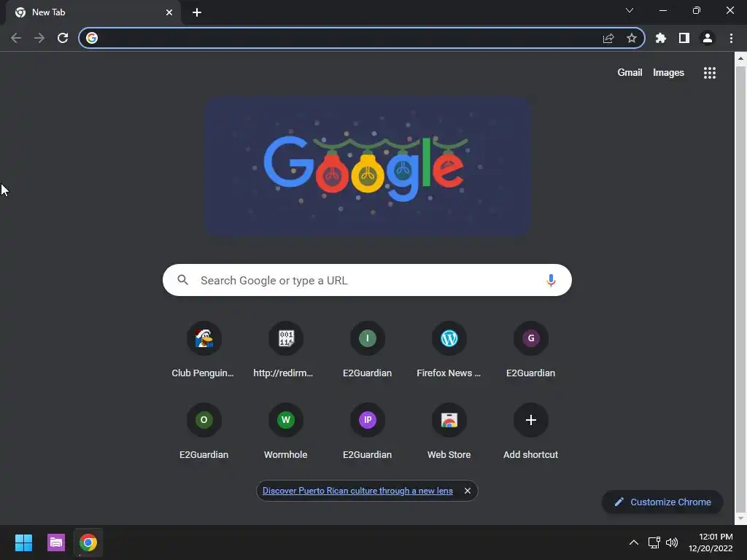
Task: Focus the Search Google or type a URL box
Action: tap(367, 280)
